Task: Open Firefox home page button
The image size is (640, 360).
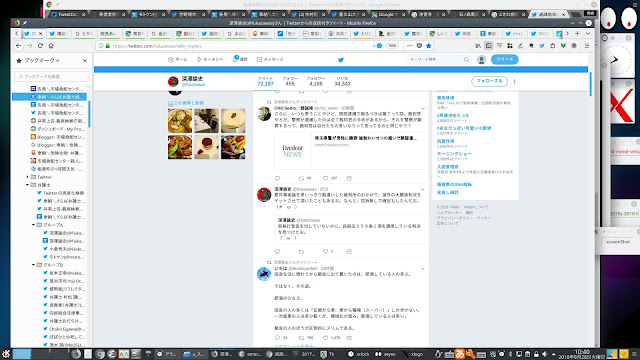Action: click(51, 46)
